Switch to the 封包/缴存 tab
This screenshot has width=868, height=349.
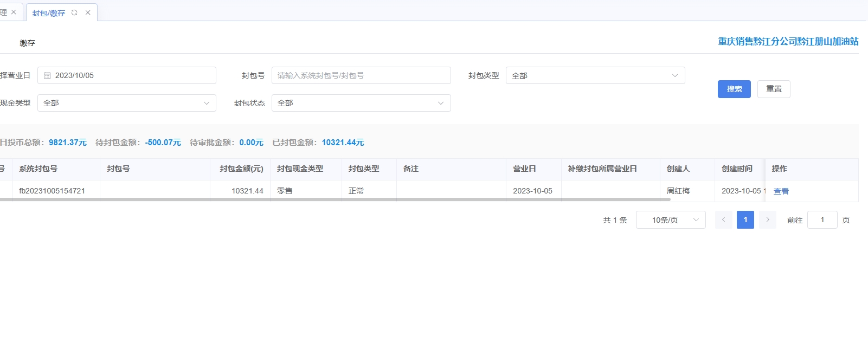pos(48,13)
